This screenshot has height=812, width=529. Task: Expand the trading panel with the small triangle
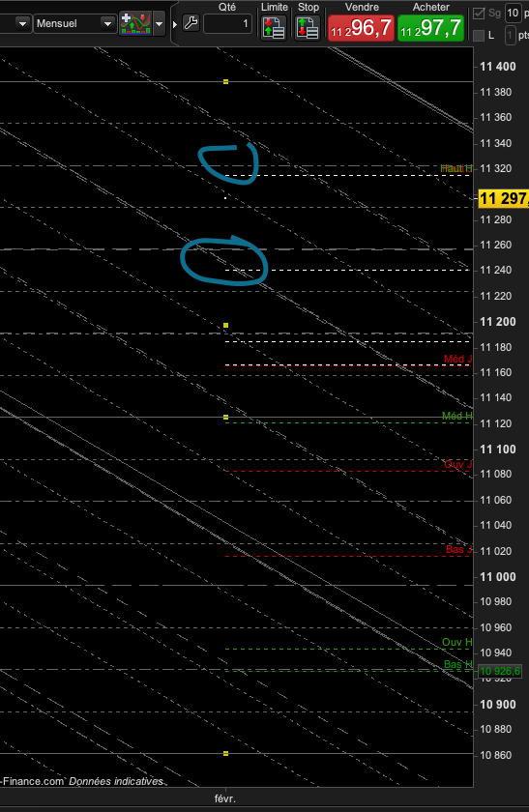[x=175, y=24]
